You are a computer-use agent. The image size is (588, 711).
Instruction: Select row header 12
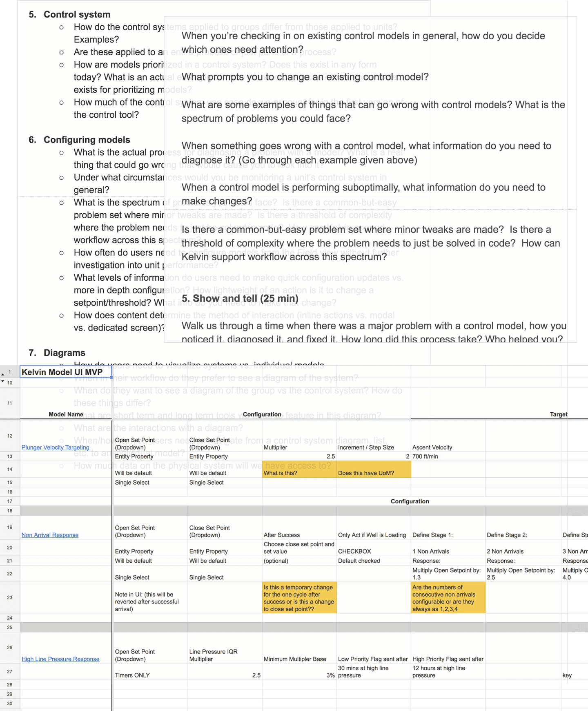10,436
